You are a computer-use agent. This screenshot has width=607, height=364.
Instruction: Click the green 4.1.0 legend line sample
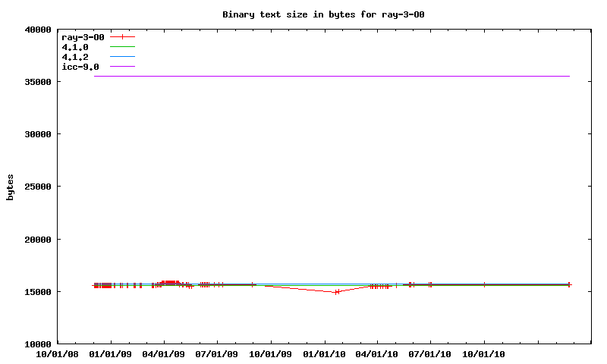122,47
